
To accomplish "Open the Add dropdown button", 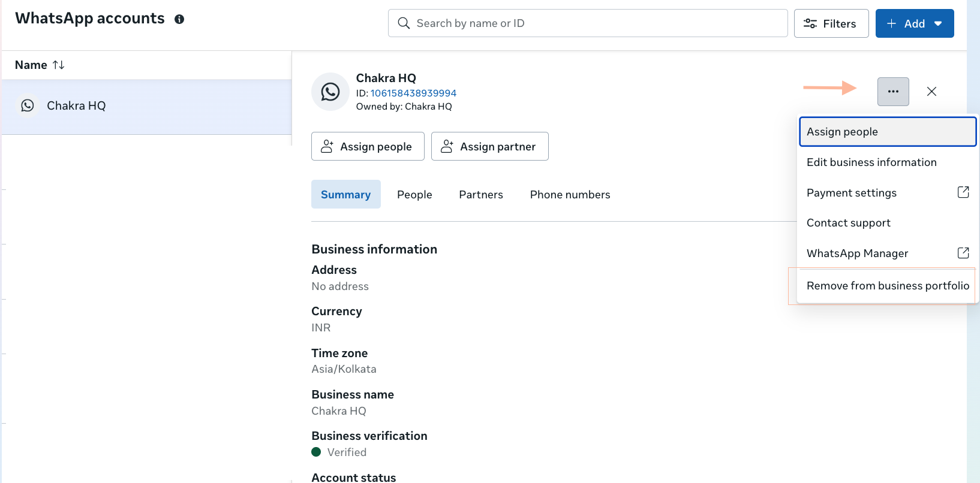I will pyautogui.click(x=915, y=23).
